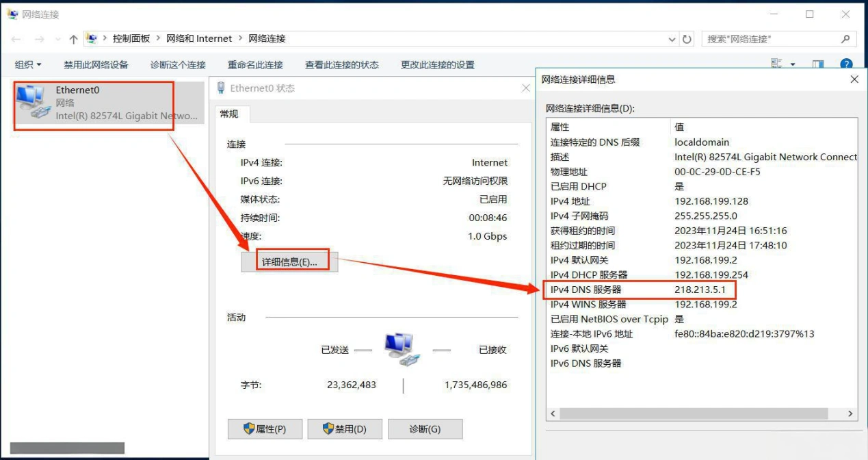
Task: Go up one level with up arrow
Action: (x=73, y=39)
